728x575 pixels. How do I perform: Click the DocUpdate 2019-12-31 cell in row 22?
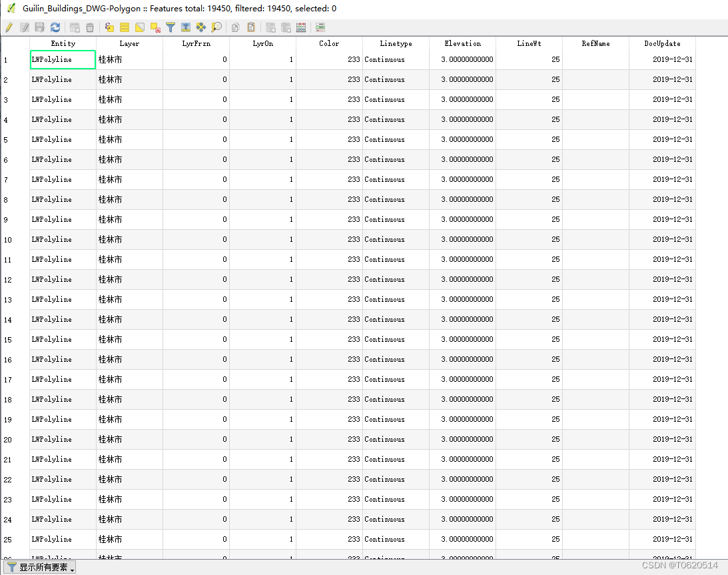tap(662, 479)
